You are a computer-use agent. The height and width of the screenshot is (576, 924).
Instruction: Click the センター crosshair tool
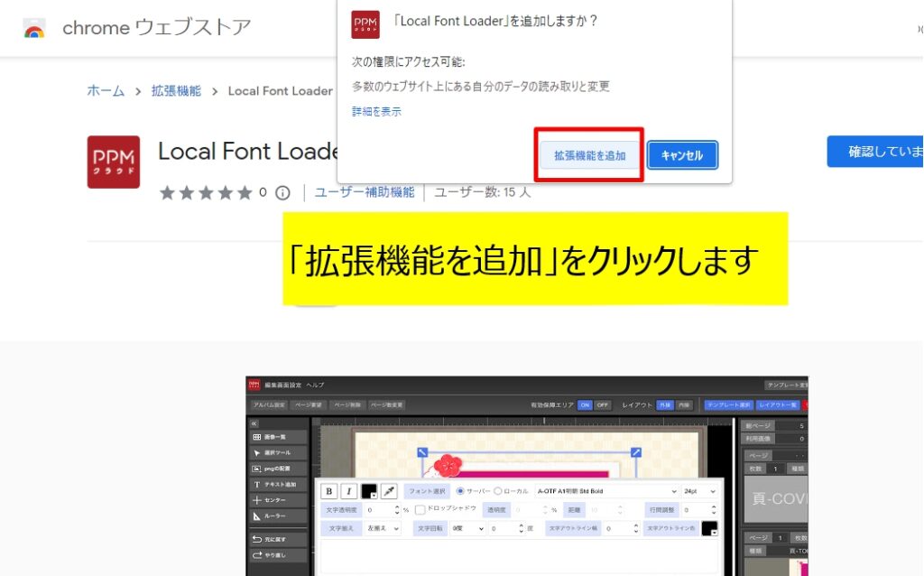point(278,500)
